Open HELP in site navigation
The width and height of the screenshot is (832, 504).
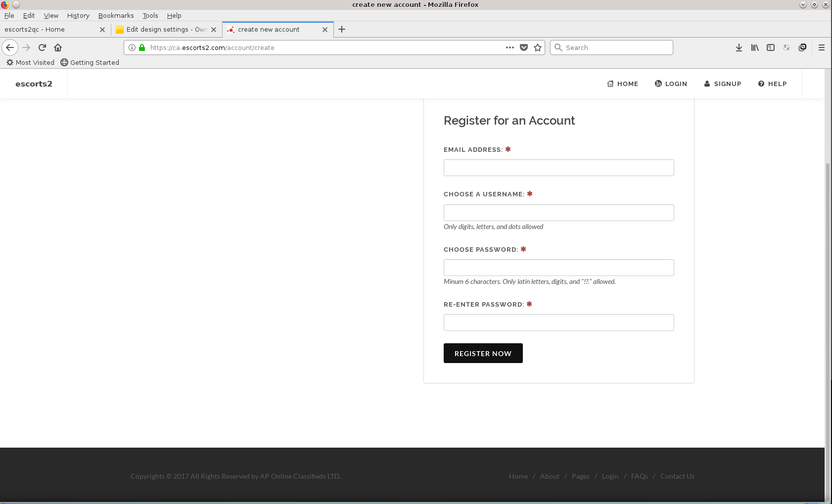(772, 84)
